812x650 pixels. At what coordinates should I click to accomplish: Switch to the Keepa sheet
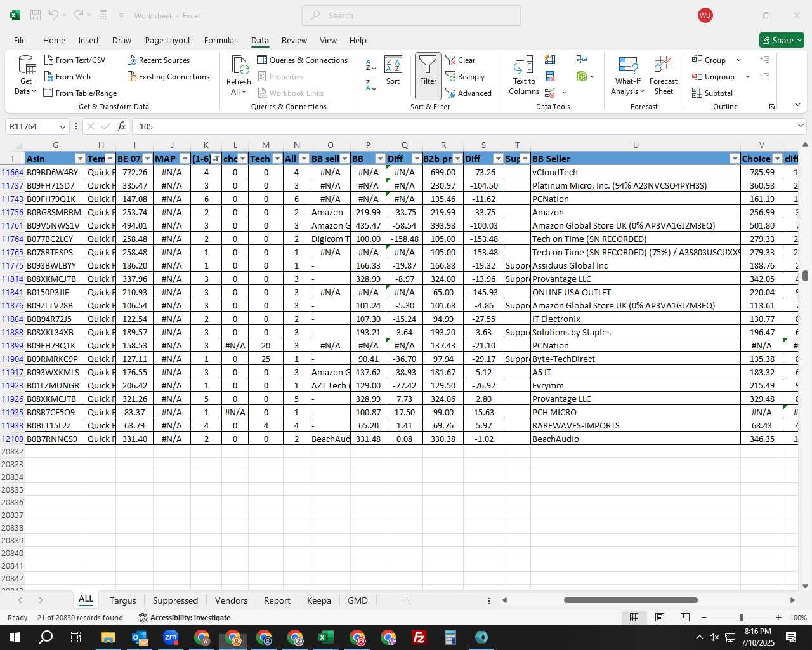(x=318, y=600)
